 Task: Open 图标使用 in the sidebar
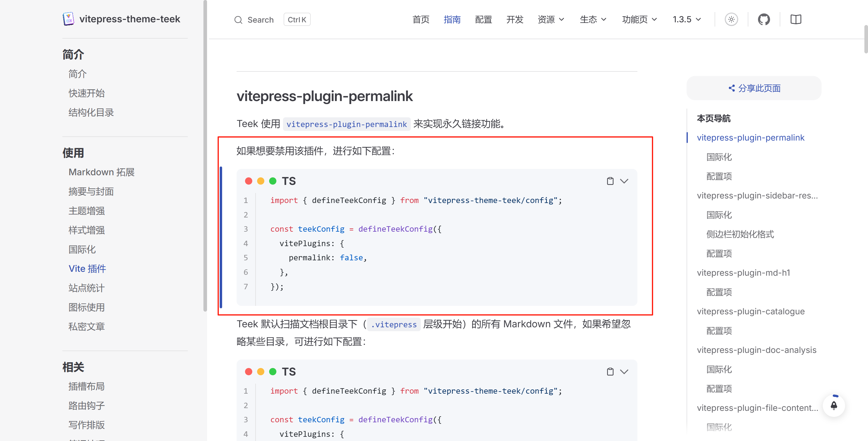(x=86, y=307)
